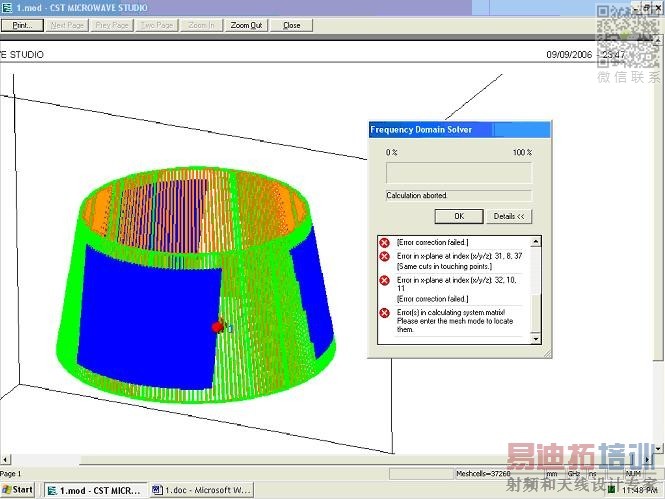Select the error at index 31, 8, 37
The image size is (665, 499).
(459, 261)
